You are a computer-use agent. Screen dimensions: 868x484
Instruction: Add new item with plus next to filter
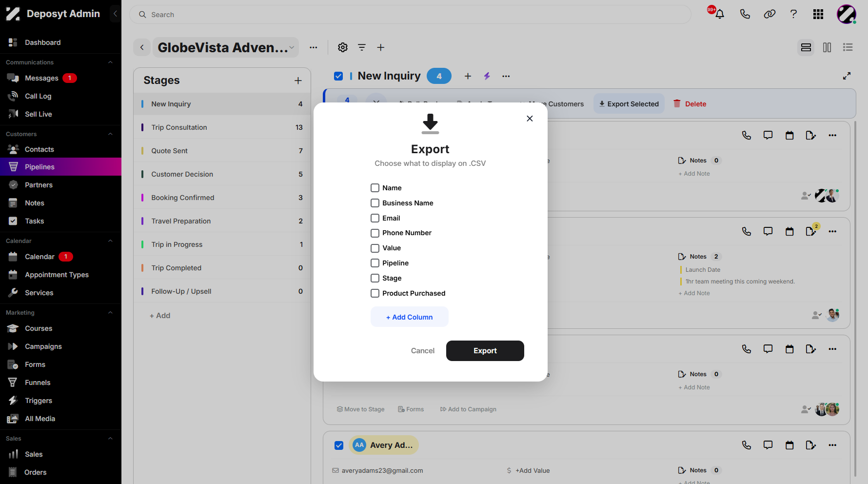(x=381, y=47)
